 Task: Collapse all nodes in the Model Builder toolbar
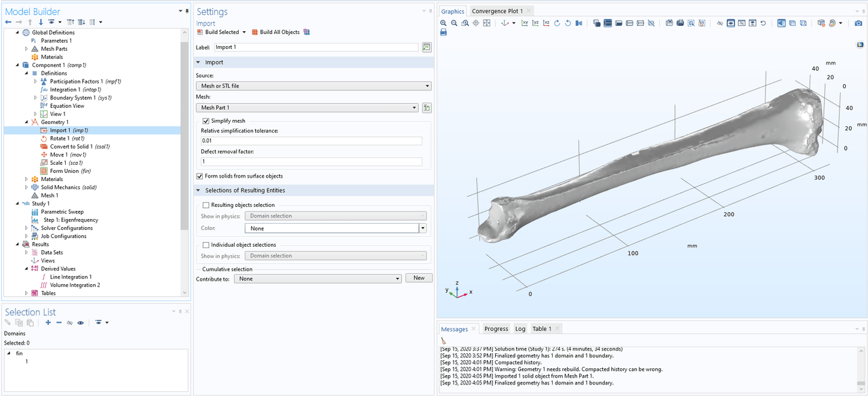pos(71,22)
